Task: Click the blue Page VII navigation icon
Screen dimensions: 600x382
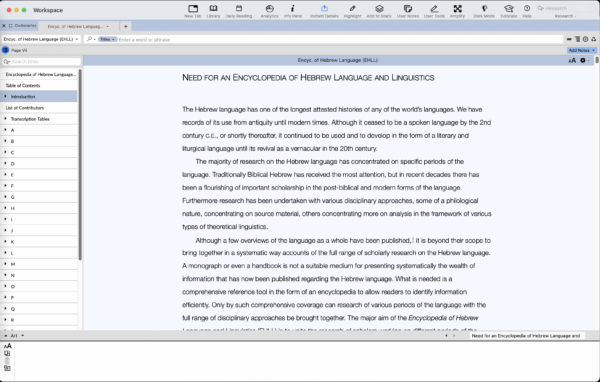Action: pos(5,50)
